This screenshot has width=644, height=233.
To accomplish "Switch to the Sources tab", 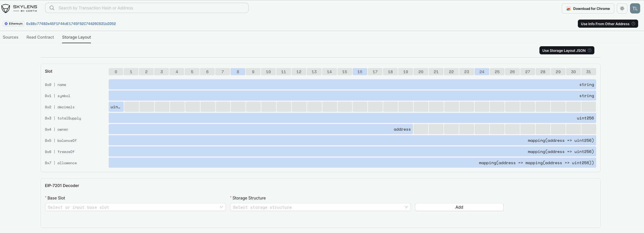I will click(x=10, y=37).
